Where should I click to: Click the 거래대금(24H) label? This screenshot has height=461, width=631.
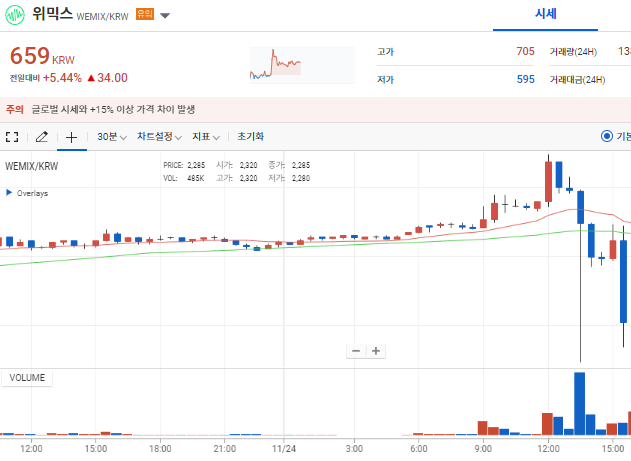[577, 80]
